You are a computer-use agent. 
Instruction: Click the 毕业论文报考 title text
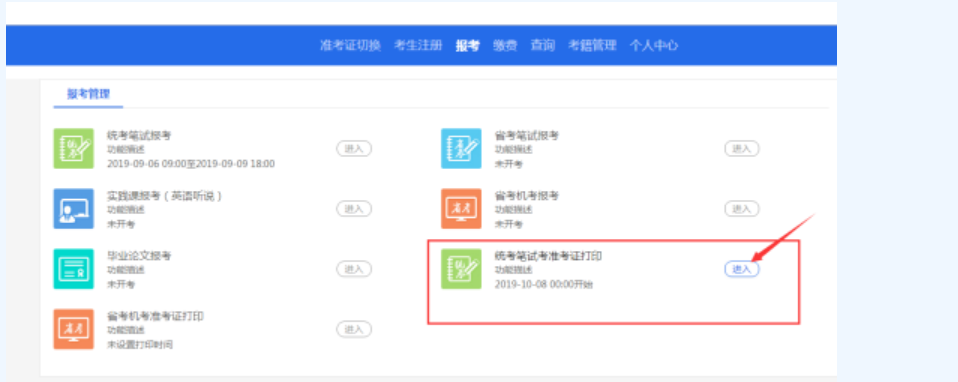click(x=139, y=255)
